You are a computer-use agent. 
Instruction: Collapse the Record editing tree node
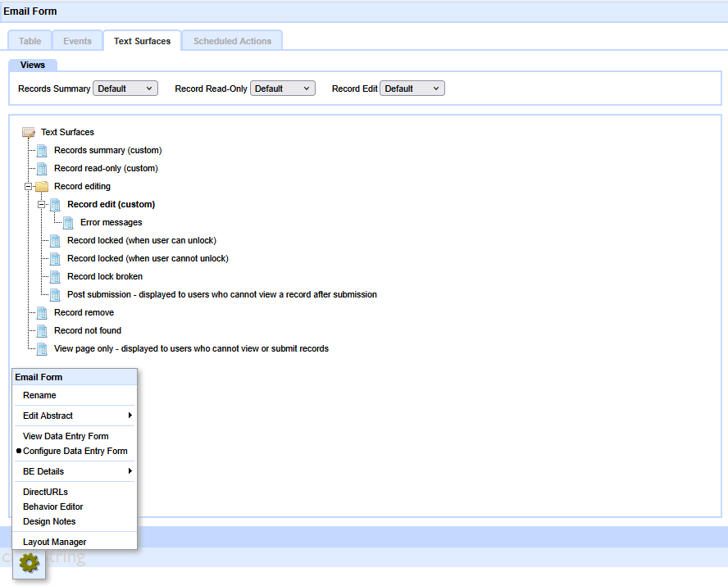pyautogui.click(x=29, y=187)
